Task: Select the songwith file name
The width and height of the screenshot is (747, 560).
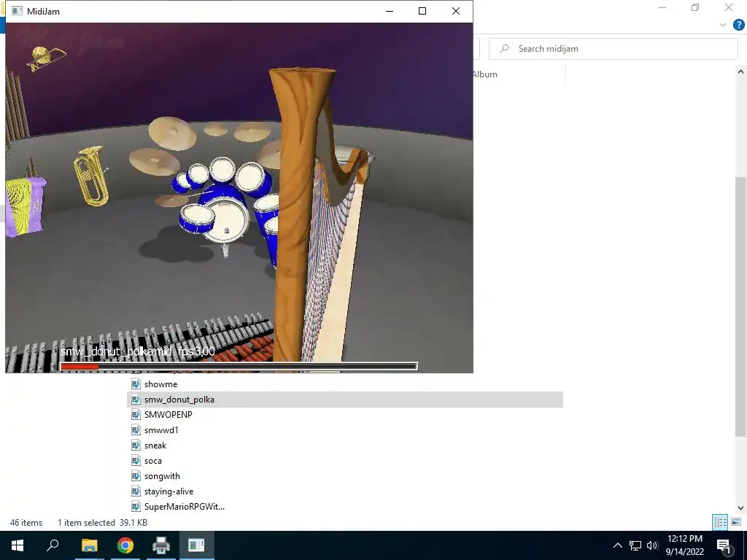Action: coord(162,476)
